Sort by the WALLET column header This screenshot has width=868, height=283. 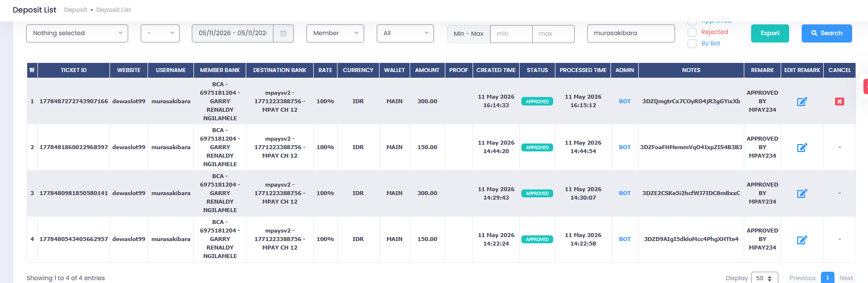(x=394, y=70)
